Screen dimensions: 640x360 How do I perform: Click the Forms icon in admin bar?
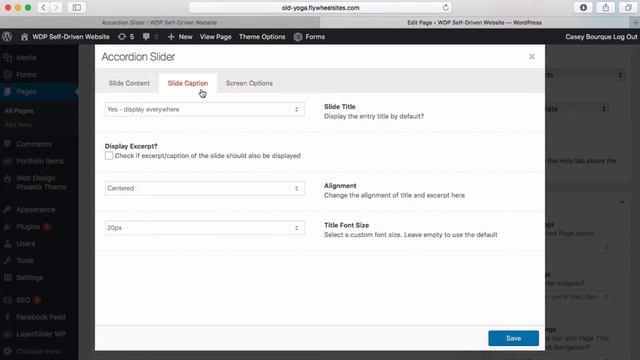tap(298, 37)
